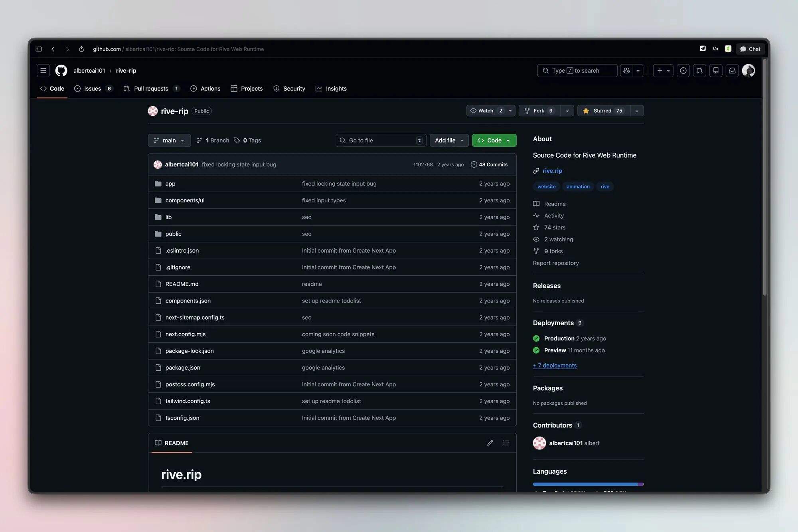Click the Production deployment green check
The height and width of the screenshot is (532, 798).
point(536,338)
